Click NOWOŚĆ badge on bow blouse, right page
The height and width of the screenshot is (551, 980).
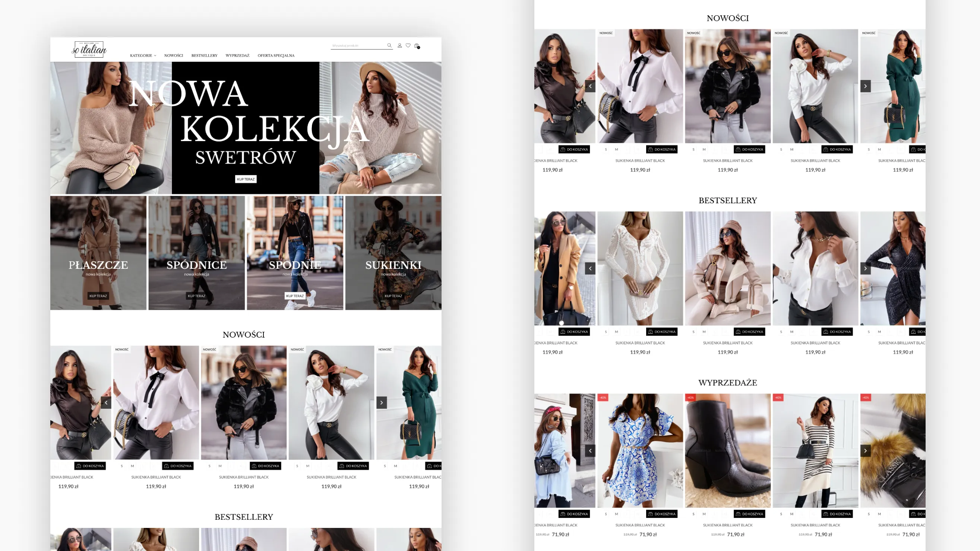pos(606,33)
